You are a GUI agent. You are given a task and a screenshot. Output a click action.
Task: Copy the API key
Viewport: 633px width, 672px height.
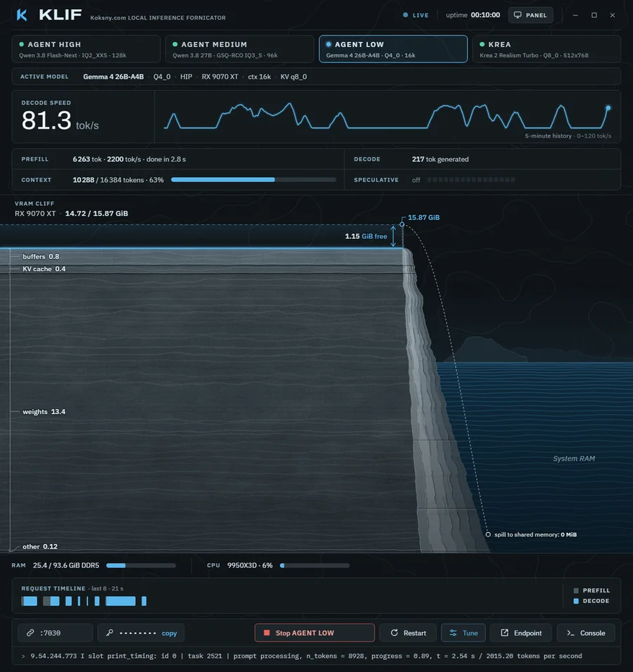(169, 633)
